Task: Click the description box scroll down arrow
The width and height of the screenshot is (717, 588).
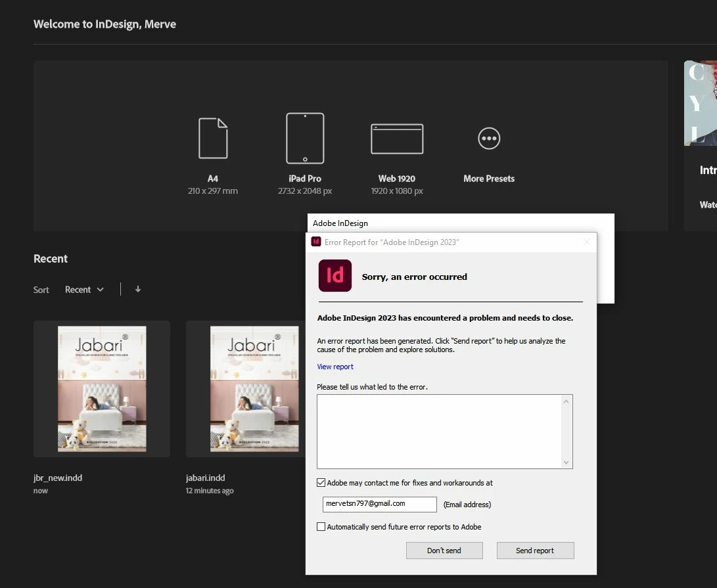Action: [566, 463]
